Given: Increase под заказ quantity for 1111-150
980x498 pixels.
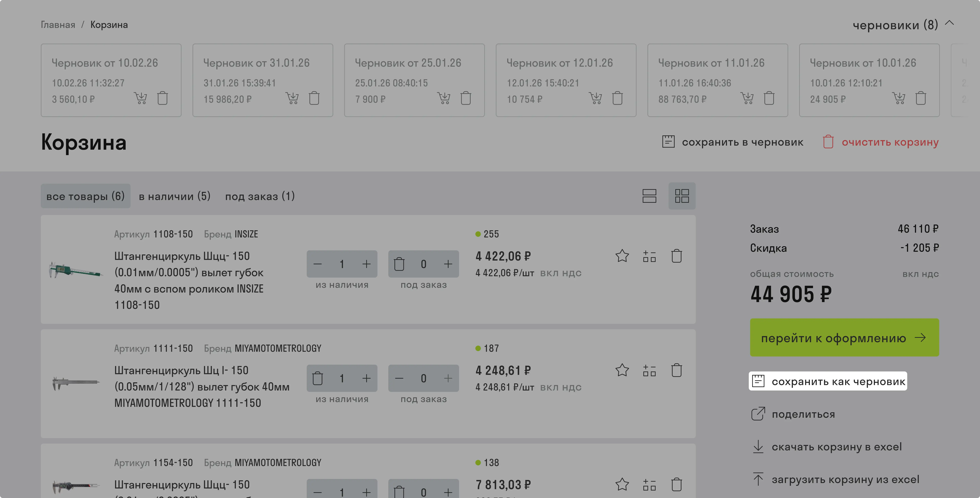Looking at the screenshot, I should tap(448, 378).
